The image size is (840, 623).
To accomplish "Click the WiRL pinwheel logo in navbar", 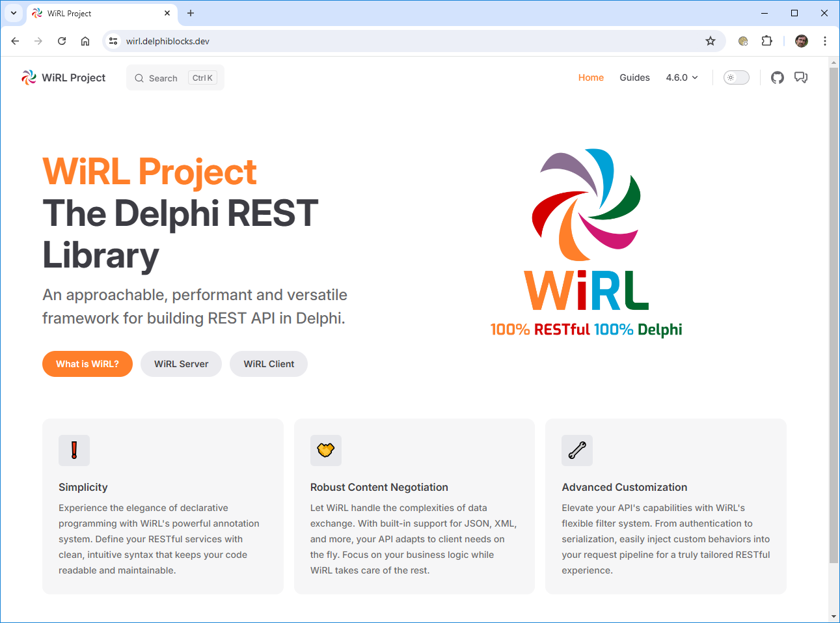I will point(29,77).
